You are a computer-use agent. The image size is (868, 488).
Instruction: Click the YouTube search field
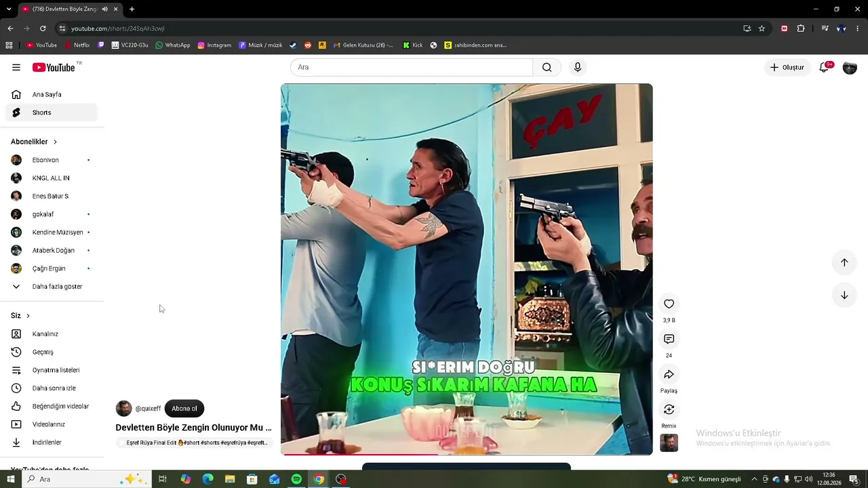tap(412, 67)
